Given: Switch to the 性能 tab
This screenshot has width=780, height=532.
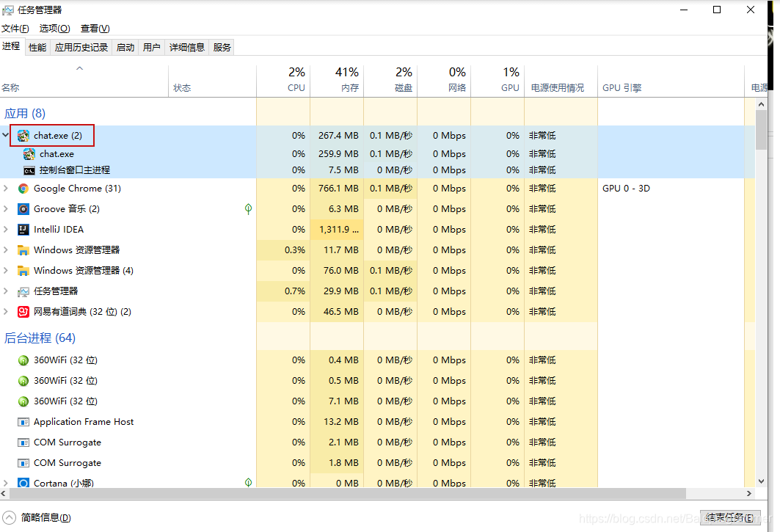Looking at the screenshot, I should tap(37, 47).
